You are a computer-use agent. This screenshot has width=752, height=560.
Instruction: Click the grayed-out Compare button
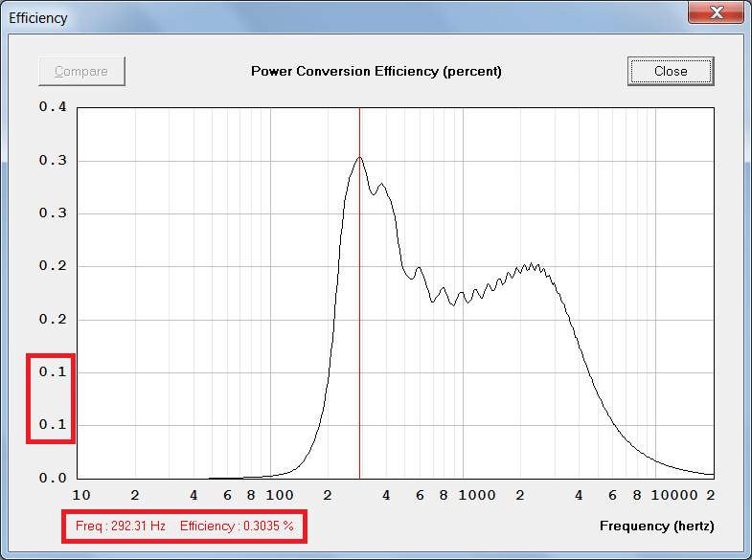coord(81,71)
